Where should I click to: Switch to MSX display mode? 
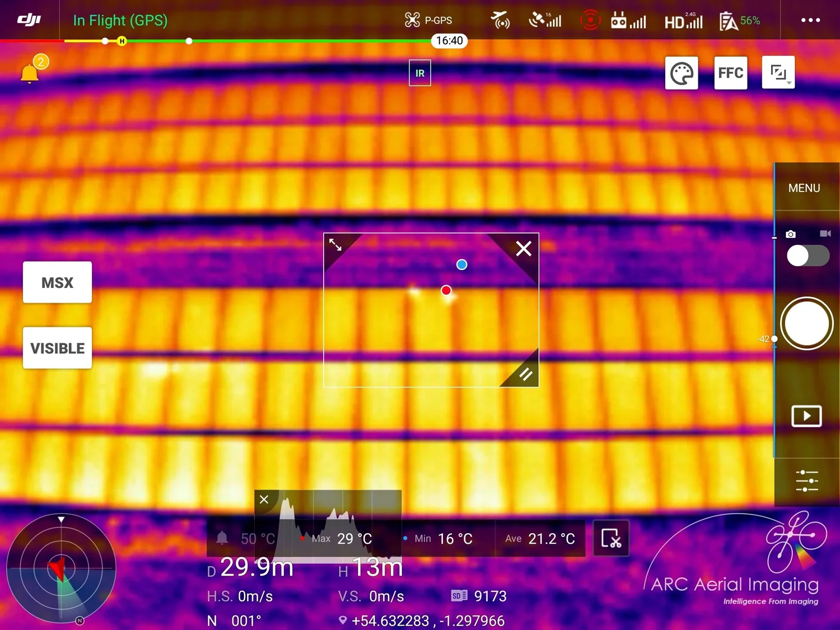point(57,282)
